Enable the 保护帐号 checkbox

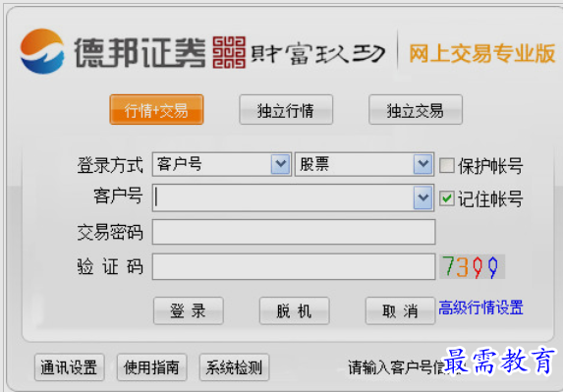447,165
